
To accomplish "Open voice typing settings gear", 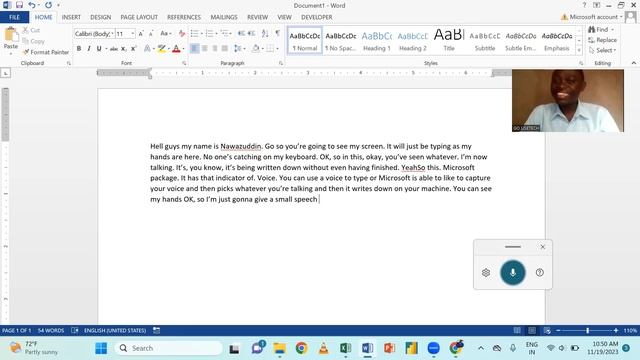I will pos(486,273).
